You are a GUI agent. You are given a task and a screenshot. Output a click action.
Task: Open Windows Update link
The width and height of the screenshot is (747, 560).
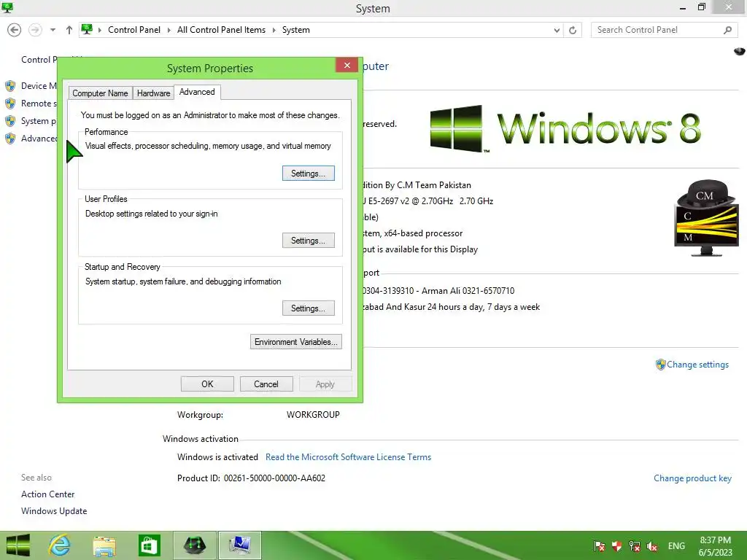(54, 511)
